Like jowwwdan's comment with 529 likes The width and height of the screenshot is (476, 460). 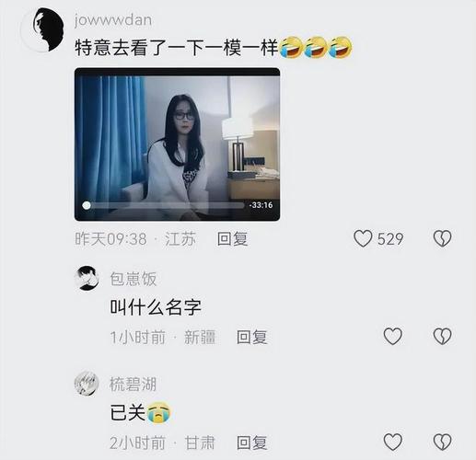point(363,238)
